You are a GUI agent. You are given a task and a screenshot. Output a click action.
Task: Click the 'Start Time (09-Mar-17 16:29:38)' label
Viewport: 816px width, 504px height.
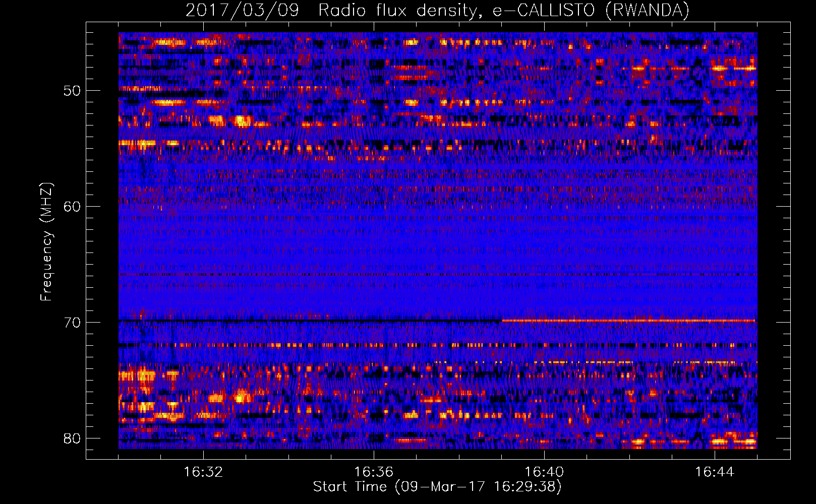(437, 487)
